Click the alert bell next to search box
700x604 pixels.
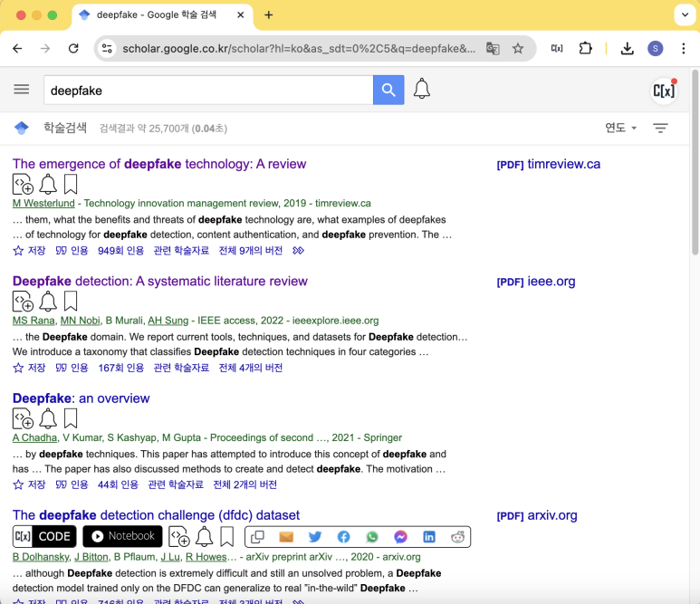[421, 89]
